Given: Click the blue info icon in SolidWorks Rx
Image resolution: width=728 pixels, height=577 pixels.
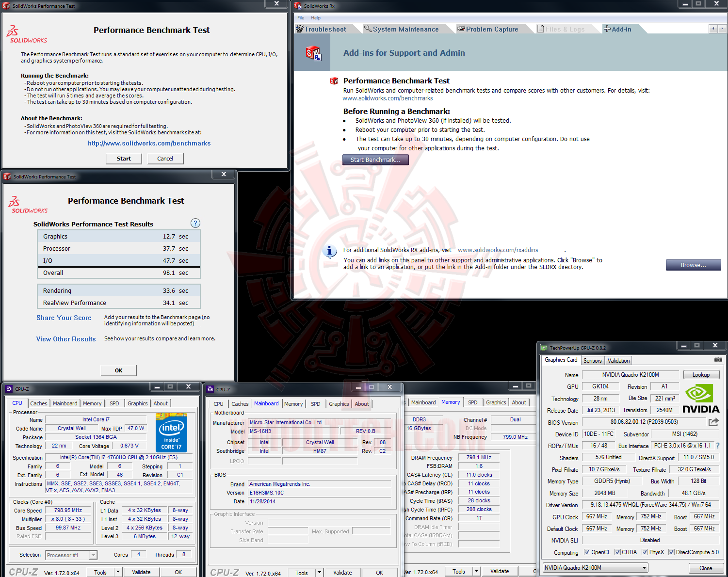Looking at the screenshot, I should click(x=330, y=251).
